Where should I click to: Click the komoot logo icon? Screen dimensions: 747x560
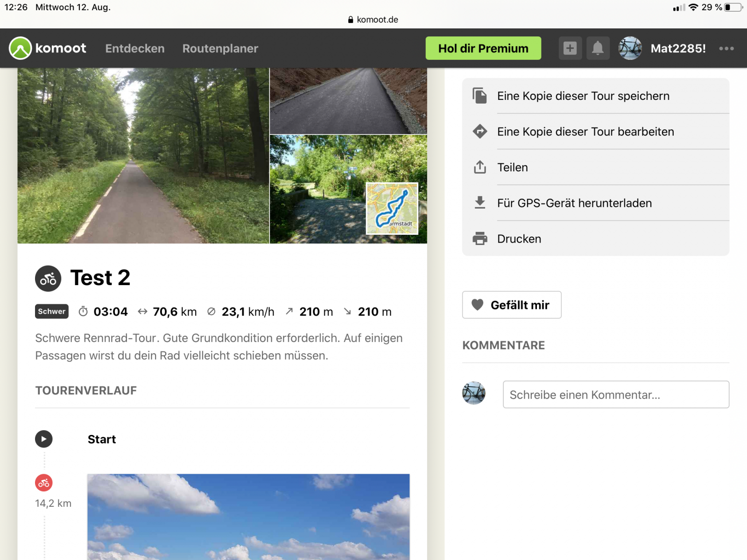click(x=21, y=48)
